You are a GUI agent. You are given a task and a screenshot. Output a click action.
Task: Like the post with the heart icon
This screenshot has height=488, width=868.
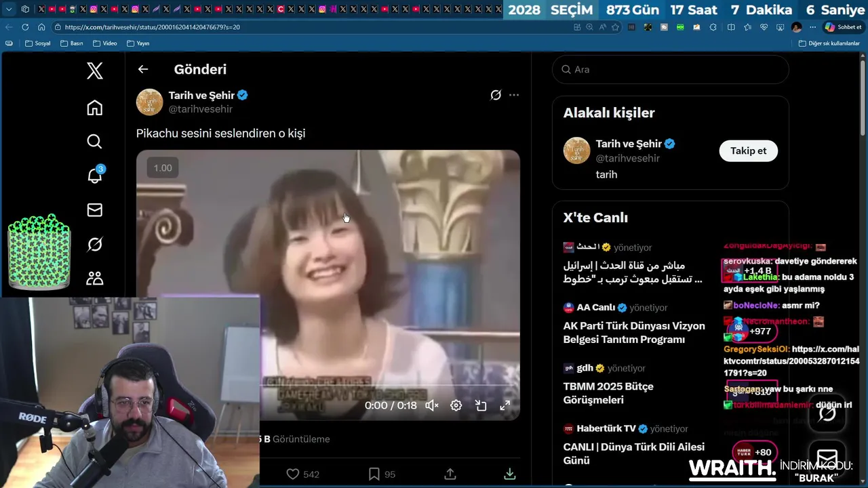pyautogui.click(x=293, y=474)
